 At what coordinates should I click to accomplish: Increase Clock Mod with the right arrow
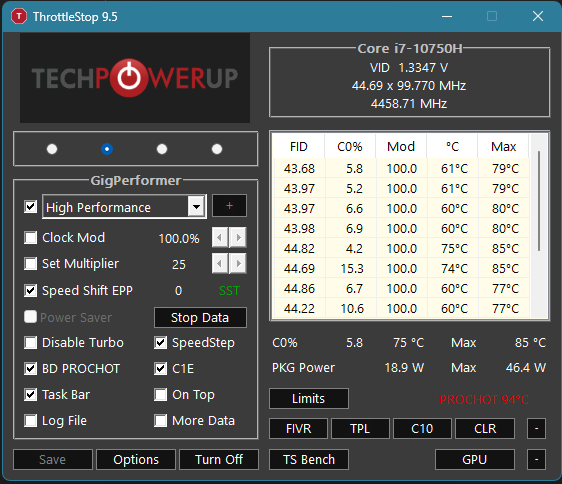point(238,237)
